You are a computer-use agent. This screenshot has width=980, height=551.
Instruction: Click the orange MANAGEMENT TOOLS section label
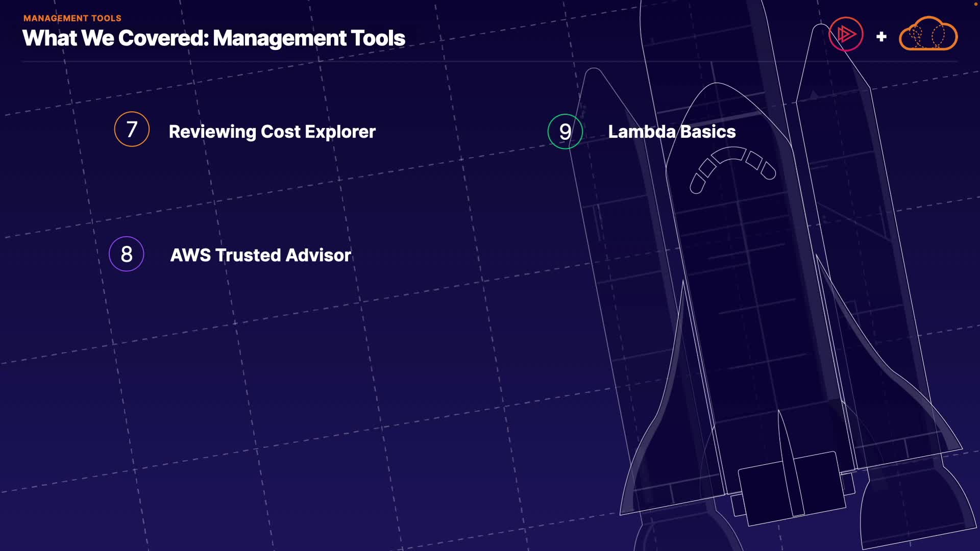click(72, 18)
